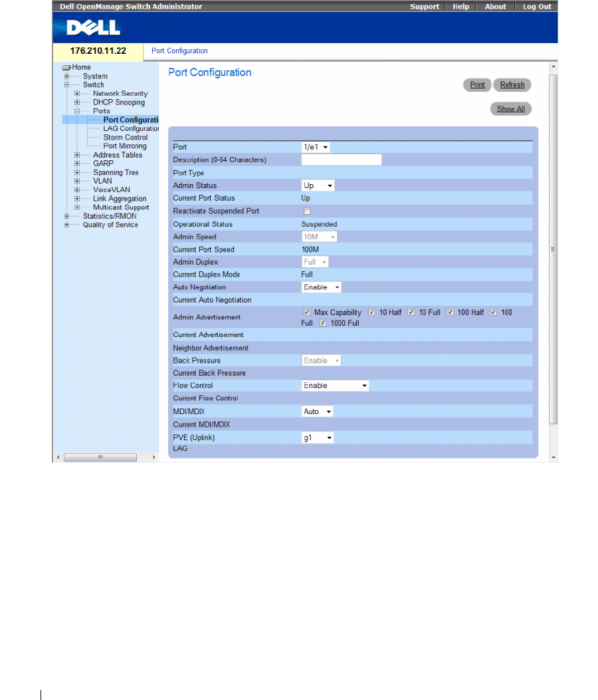Screen dimensions: 598x700
Task: Open the MDI/MDIX dropdown
Action: 318,411
